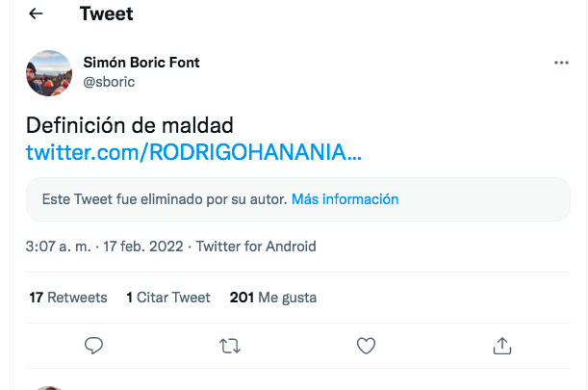Open the twitter.com/RODRIGOHANANIA link

click(193, 152)
